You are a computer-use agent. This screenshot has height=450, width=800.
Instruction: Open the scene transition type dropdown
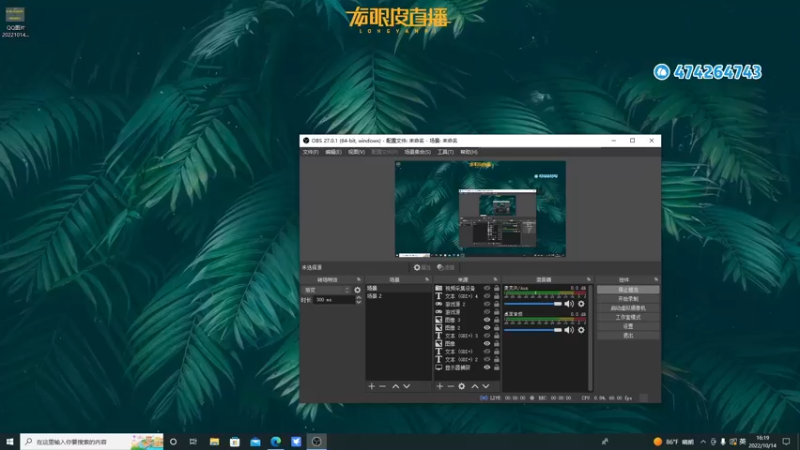pos(327,290)
